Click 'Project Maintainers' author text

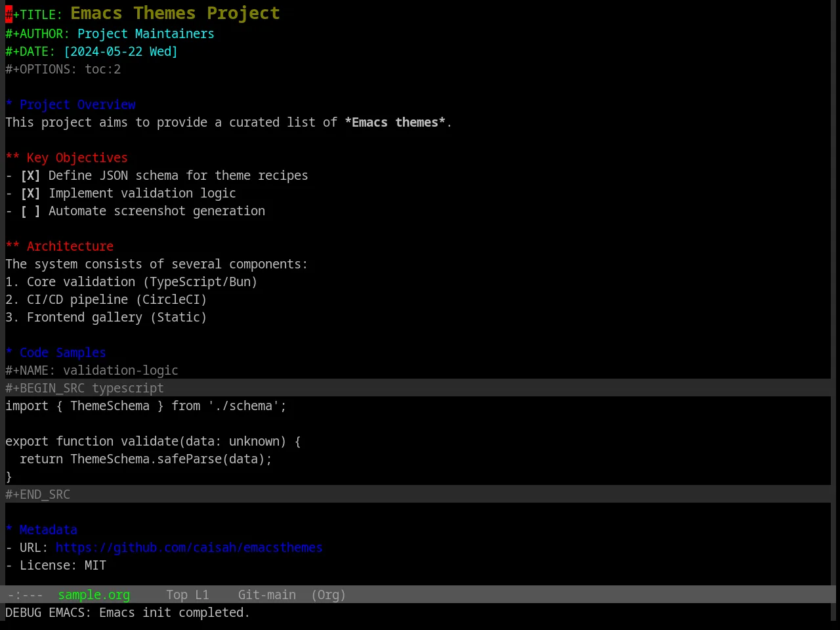(146, 34)
